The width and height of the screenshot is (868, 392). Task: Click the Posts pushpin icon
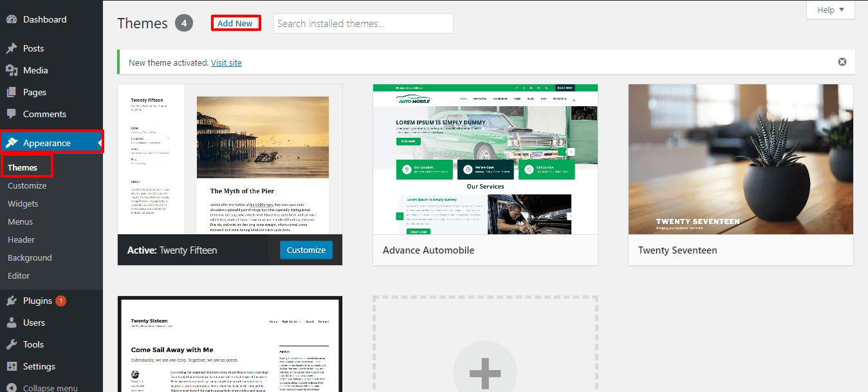pos(12,48)
